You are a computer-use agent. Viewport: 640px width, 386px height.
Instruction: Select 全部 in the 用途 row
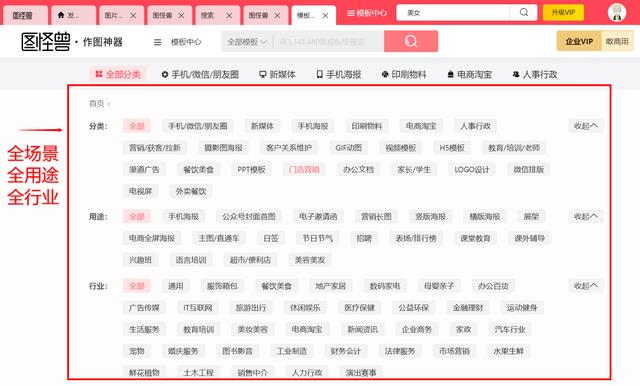pyautogui.click(x=137, y=216)
